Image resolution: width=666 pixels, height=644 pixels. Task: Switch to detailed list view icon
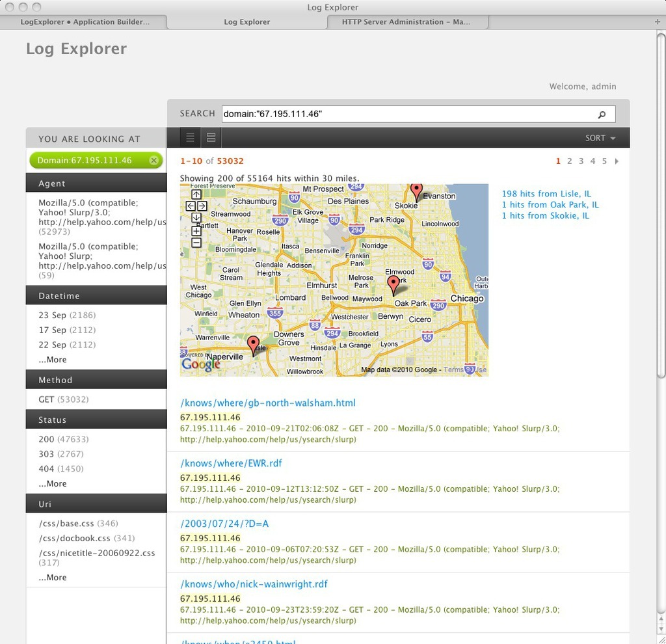coord(211,138)
